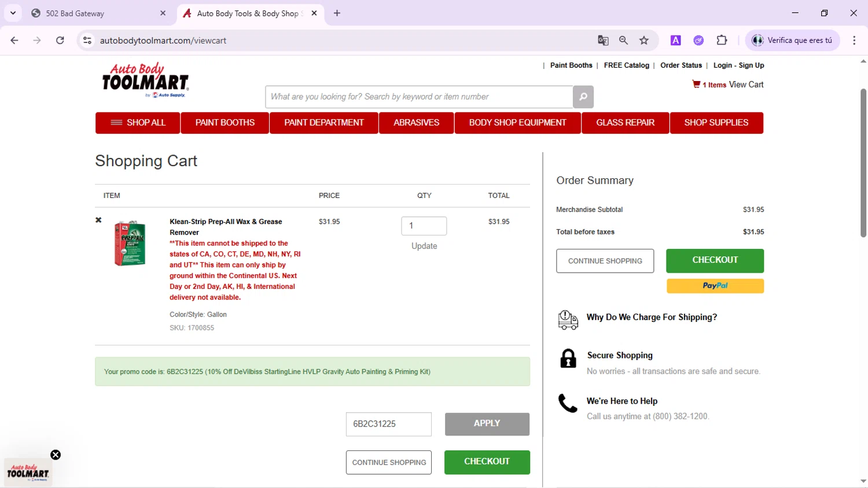This screenshot has height=488, width=868.
Task: Open the tab search dropdown arrow
Action: click(x=13, y=13)
